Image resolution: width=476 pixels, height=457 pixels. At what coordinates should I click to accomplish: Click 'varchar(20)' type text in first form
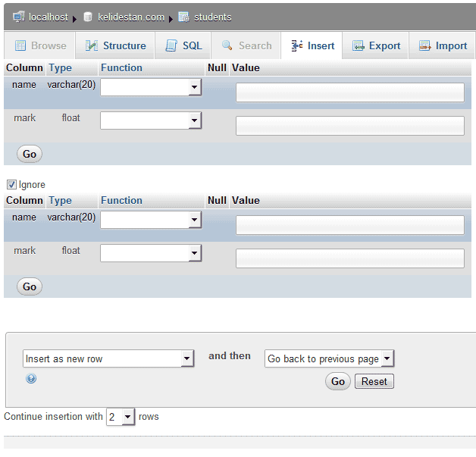[x=71, y=85]
